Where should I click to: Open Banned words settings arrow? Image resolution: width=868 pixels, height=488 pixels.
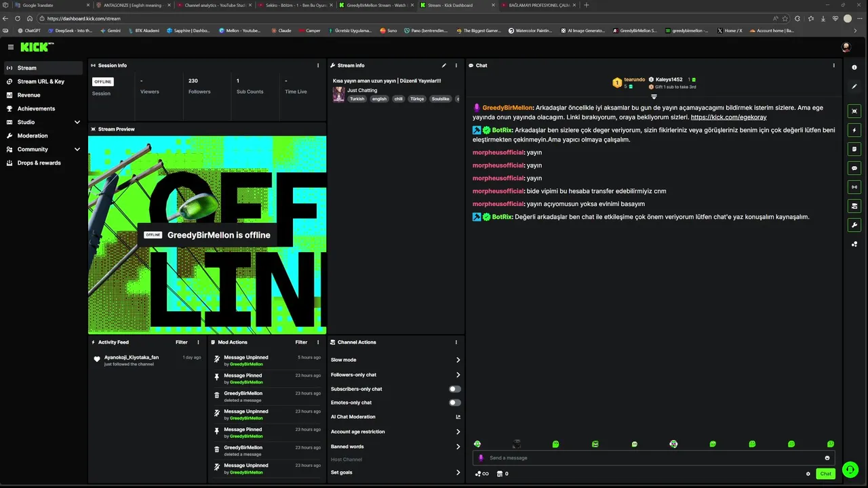458,447
